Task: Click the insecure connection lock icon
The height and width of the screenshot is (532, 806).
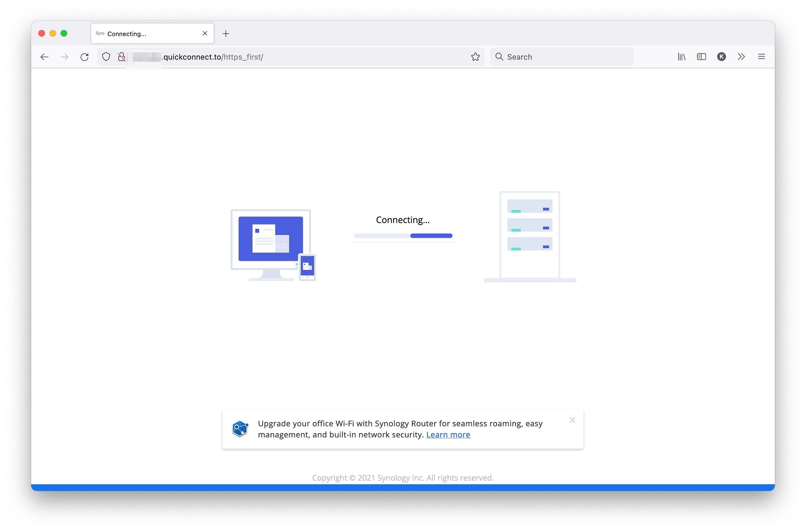Action: pos(122,57)
